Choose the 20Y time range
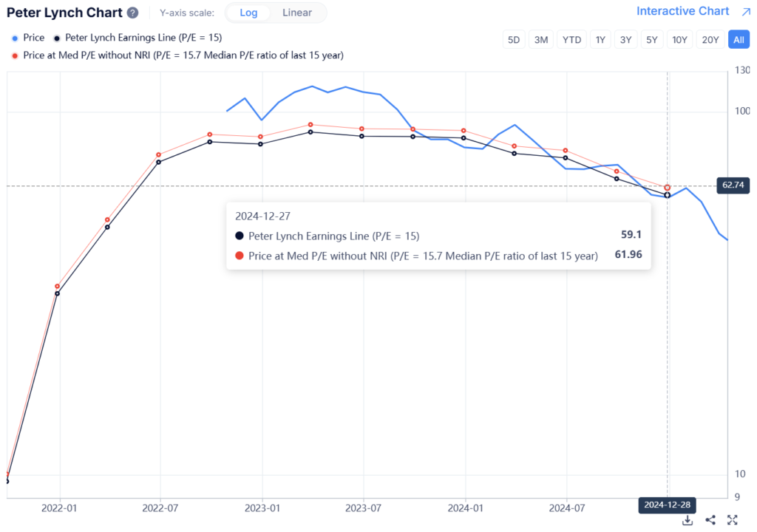 710,40
